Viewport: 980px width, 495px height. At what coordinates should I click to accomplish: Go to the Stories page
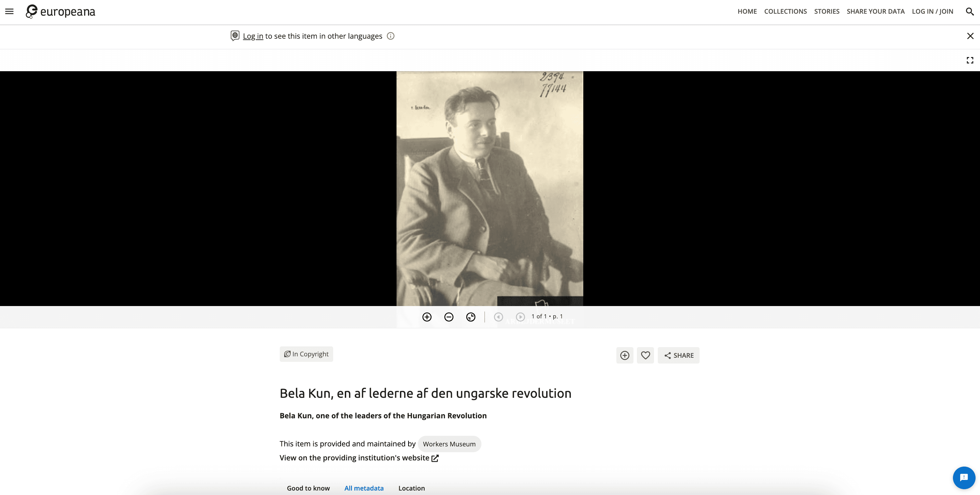[826, 11]
